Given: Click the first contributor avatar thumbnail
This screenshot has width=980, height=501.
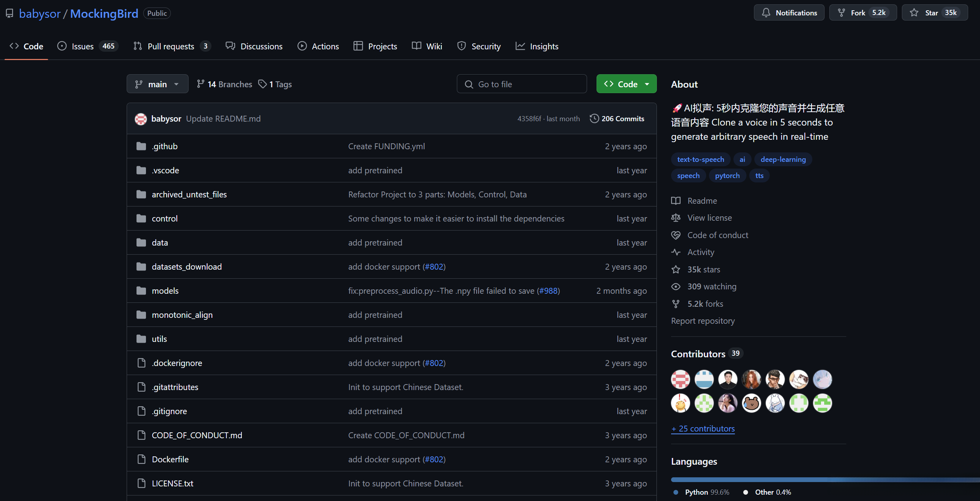Looking at the screenshot, I should (x=680, y=379).
